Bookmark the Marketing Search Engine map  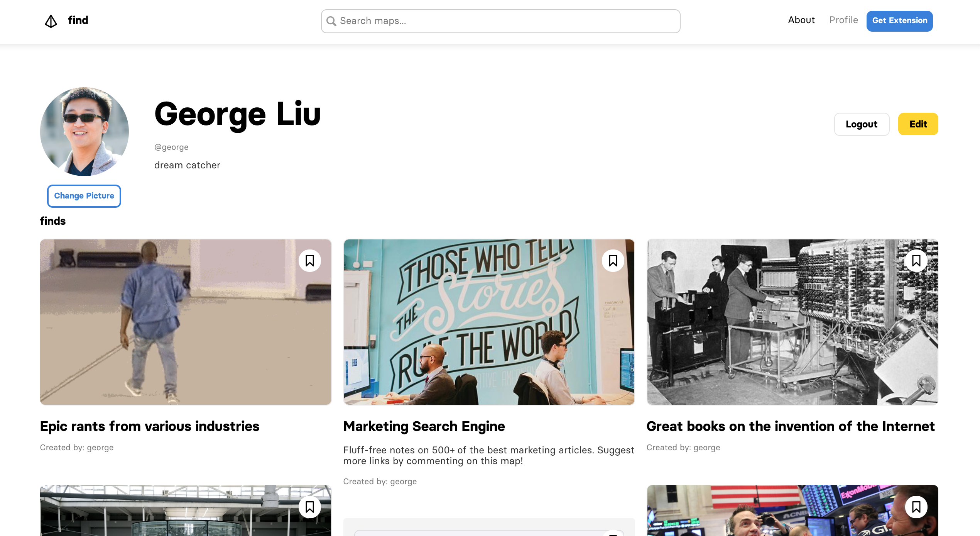tap(613, 261)
